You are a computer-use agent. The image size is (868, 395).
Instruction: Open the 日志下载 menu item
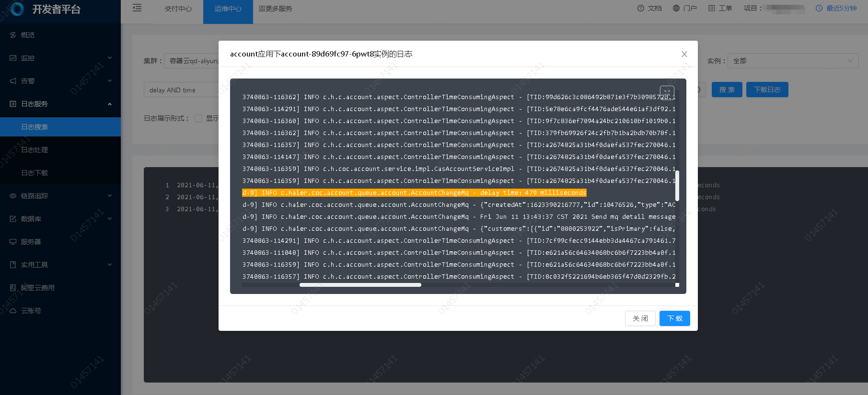(35, 173)
